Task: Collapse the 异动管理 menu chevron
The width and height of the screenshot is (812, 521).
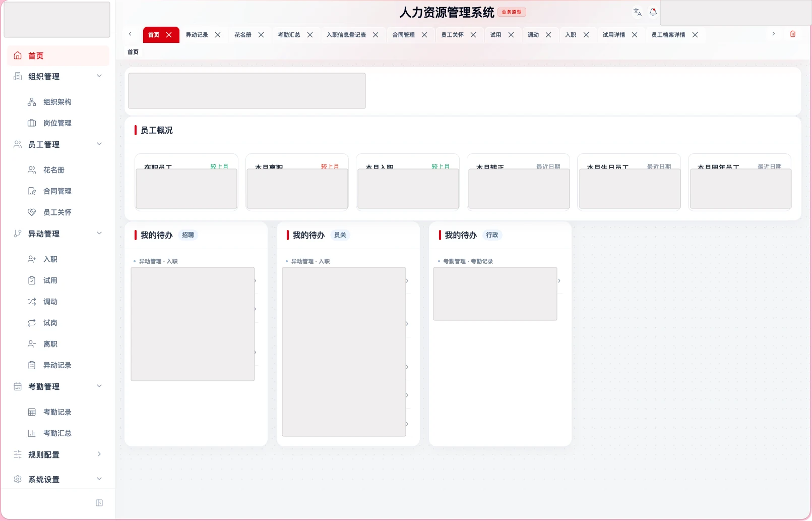Action: pyautogui.click(x=99, y=234)
